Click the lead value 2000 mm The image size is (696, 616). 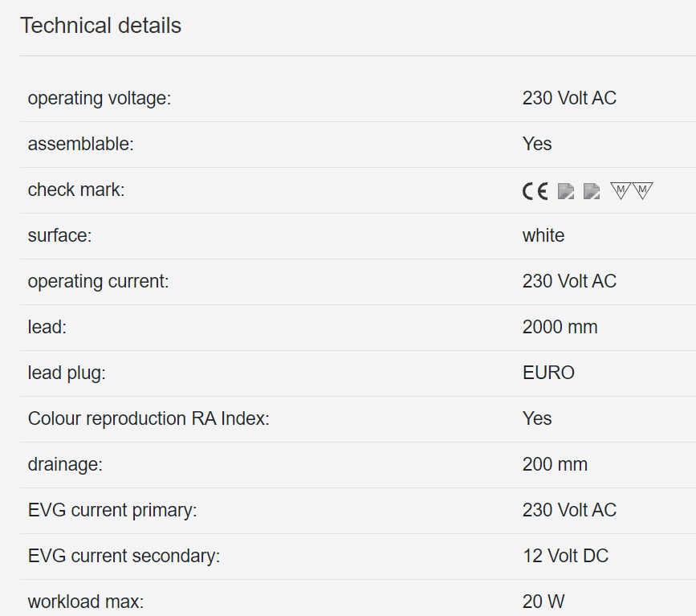[560, 328]
